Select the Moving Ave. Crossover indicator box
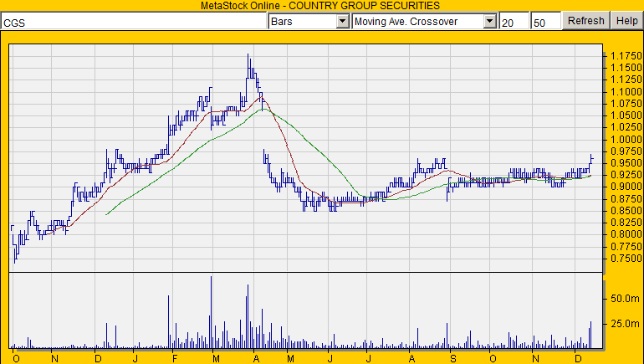644x364 pixels. tap(425, 22)
